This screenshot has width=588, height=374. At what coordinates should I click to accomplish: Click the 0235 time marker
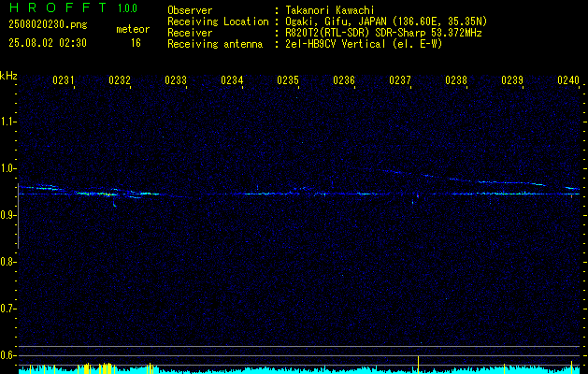(x=288, y=80)
